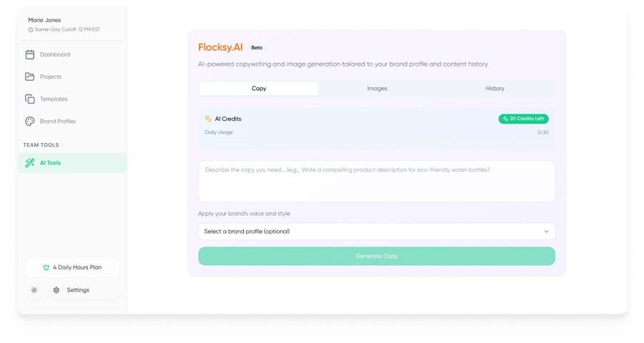Image resolution: width=644 pixels, height=343 pixels.
Task: Click the AI Credits coins icon
Action: 208,119
